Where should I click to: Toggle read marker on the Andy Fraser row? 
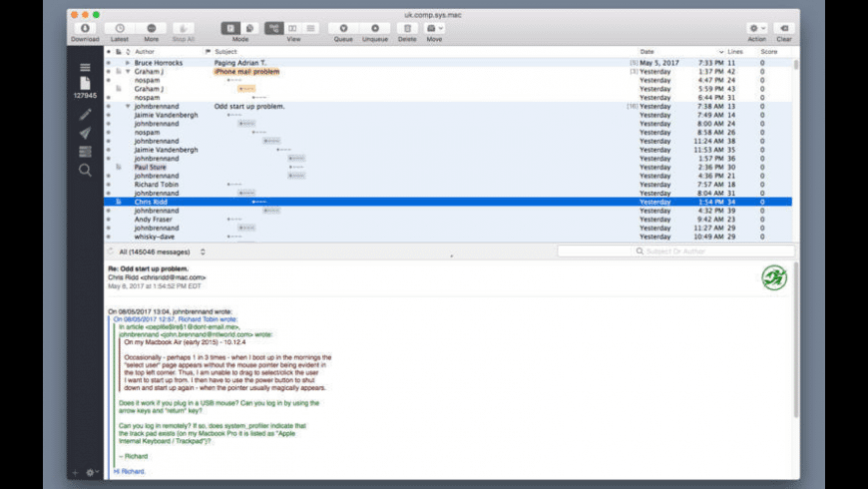click(x=108, y=220)
